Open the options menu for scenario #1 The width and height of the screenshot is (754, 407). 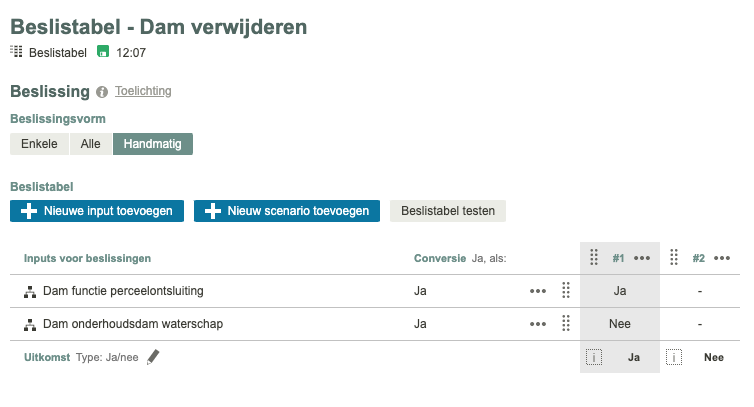642,258
